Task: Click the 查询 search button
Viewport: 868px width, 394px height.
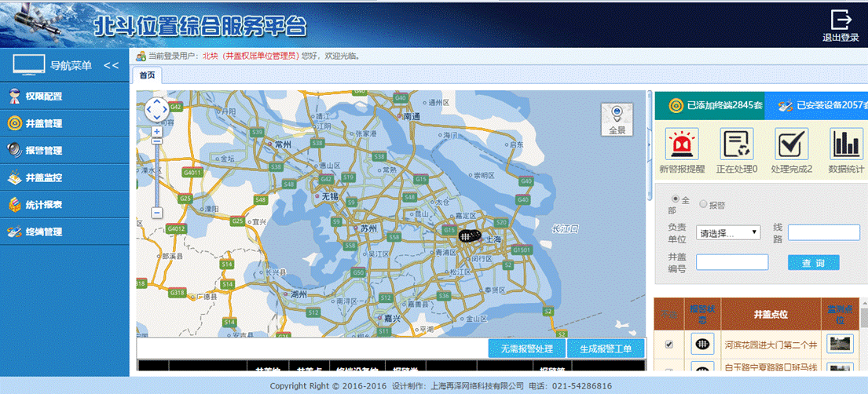Action: click(813, 263)
